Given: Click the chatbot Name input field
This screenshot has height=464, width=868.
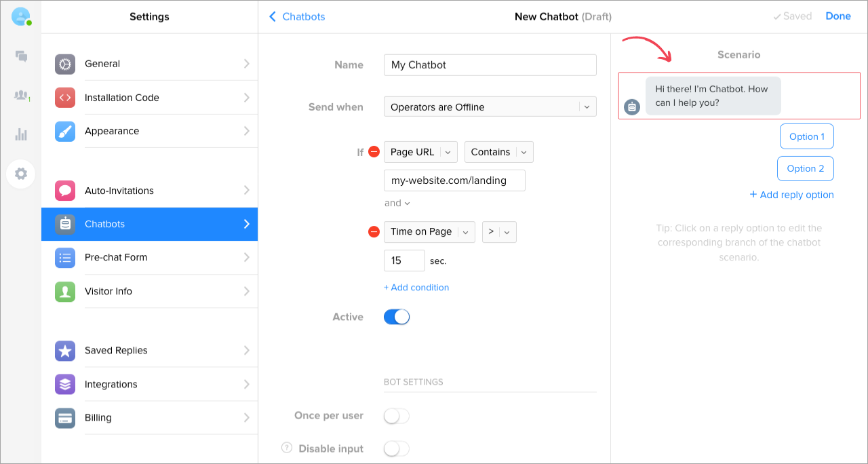Looking at the screenshot, I should coord(490,65).
